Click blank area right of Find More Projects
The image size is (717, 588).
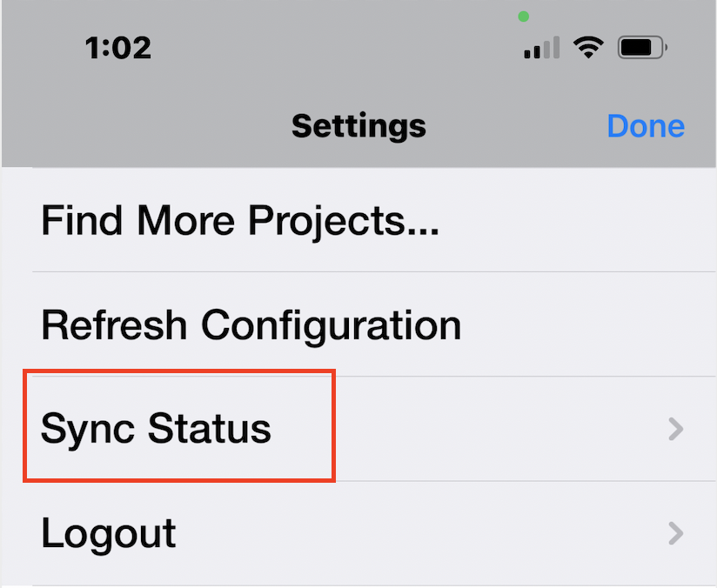coord(574,221)
